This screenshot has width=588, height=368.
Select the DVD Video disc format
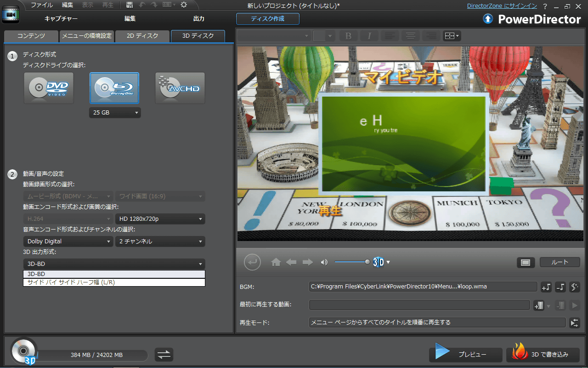pyautogui.click(x=49, y=88)
